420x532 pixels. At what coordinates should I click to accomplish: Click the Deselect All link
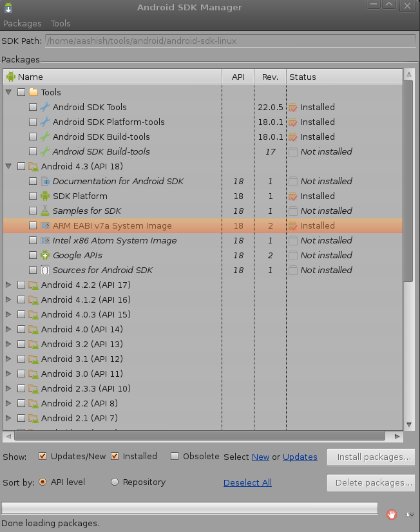click(x=247, y=482)
